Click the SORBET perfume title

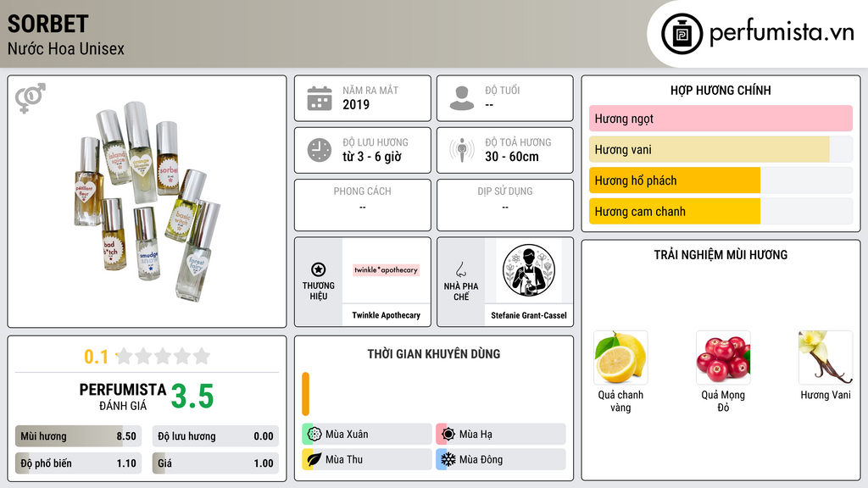(47, 24)
